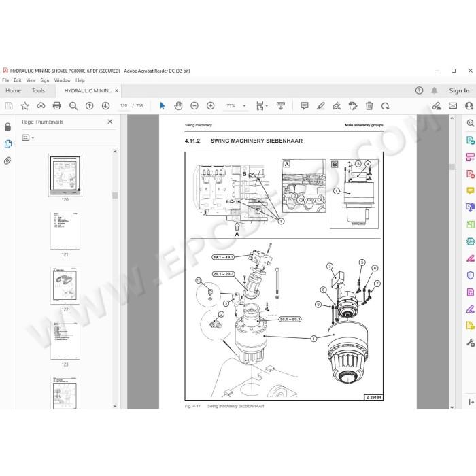Close the HYDRAULIC MININ... document tab
The height and width of the screenshot is (476, 476).
pos(116,90)
